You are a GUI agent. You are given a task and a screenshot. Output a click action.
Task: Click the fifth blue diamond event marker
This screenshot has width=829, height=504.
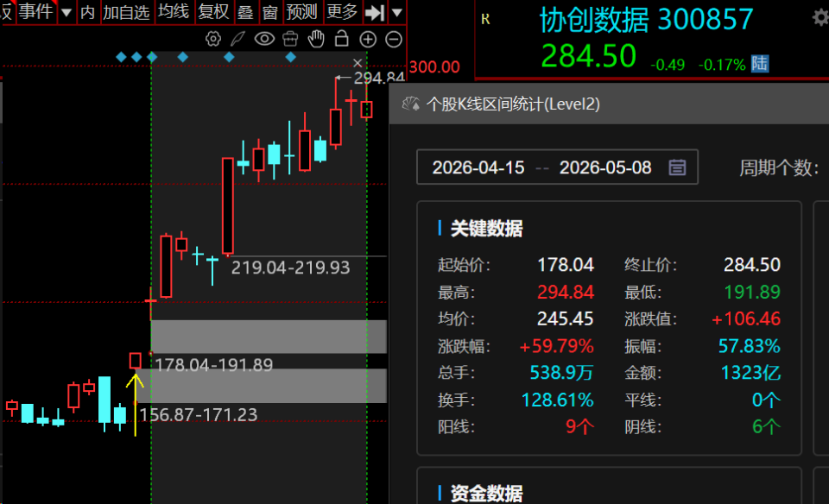coord(229,57)
